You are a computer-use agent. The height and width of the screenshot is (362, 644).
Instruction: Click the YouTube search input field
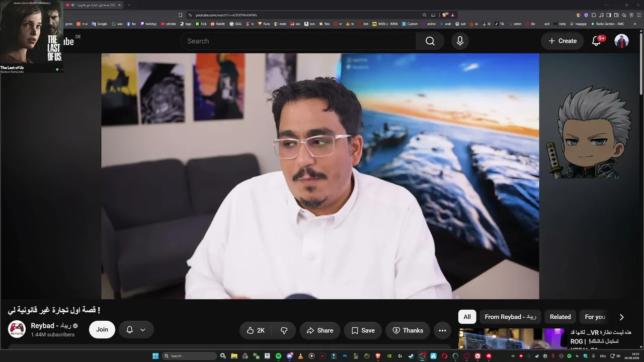coord(298,41)
